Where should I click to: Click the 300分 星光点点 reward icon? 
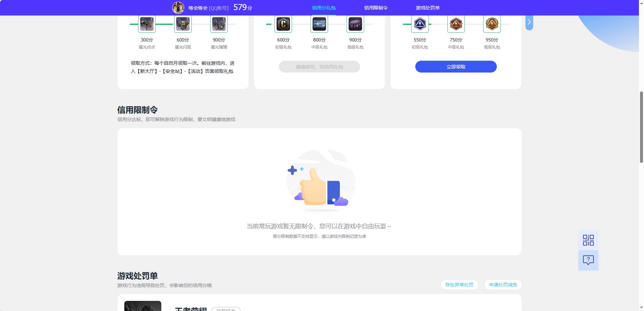(147, 24)
